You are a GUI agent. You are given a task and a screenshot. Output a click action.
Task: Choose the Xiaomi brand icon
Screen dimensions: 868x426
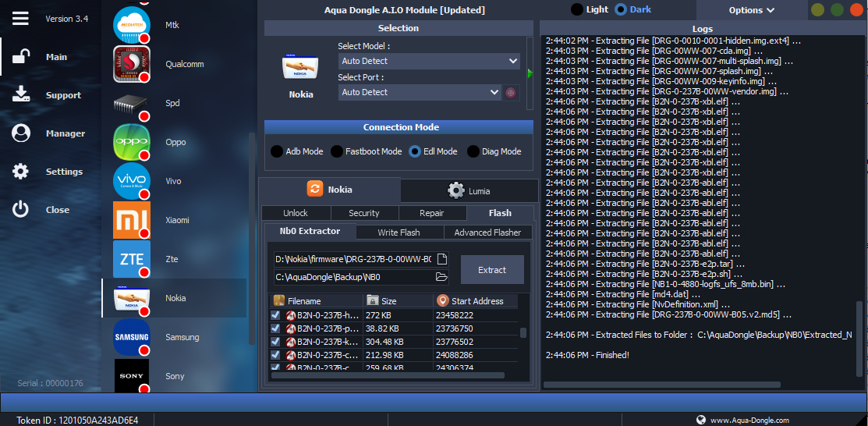(x=132, y=220)
